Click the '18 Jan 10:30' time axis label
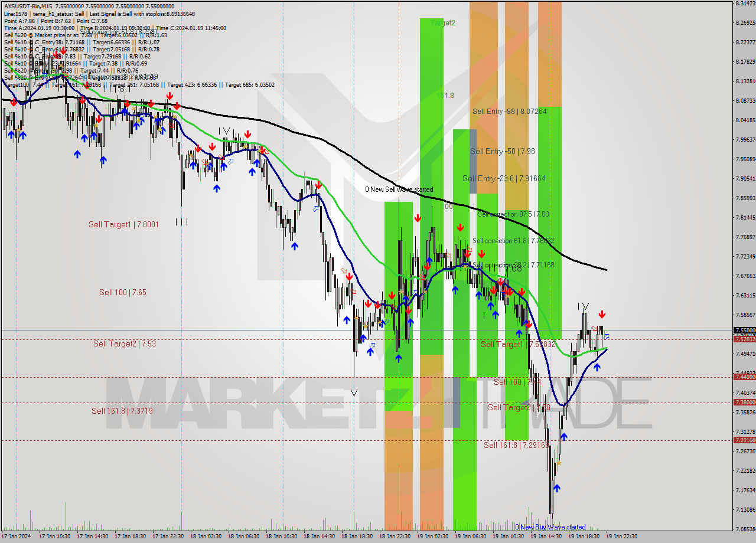The width and height of the screenshot is (756, 543). [281, 537]
